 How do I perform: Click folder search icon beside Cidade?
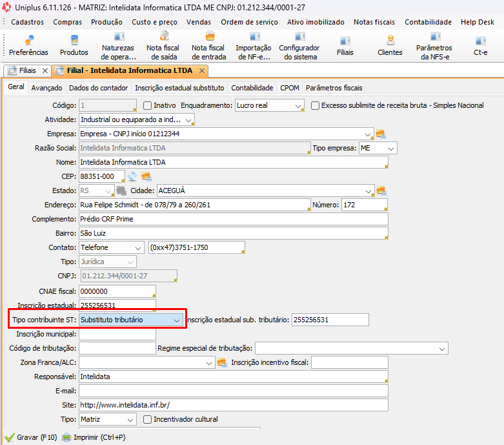click(x=381, y=191)
